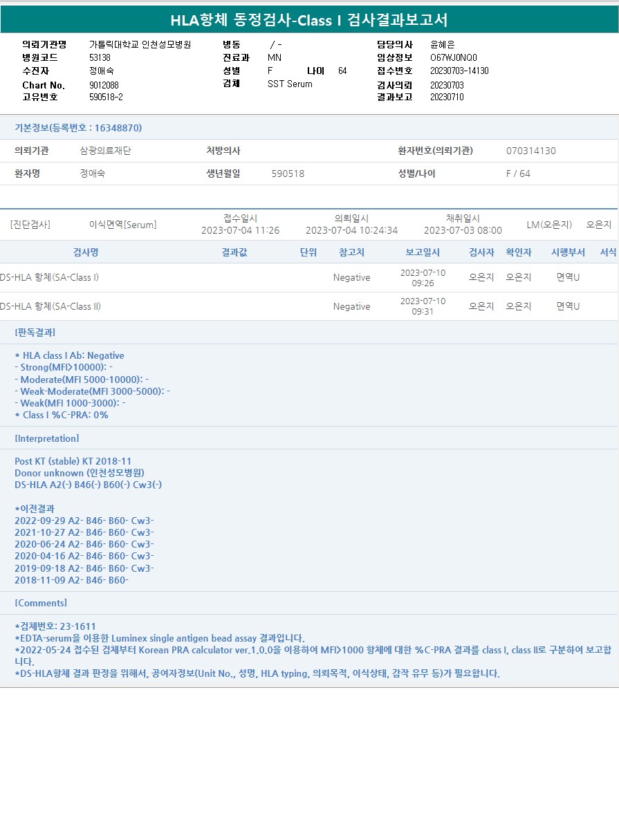Click report time 2023-07-10 09:31

tap(423, 306)
